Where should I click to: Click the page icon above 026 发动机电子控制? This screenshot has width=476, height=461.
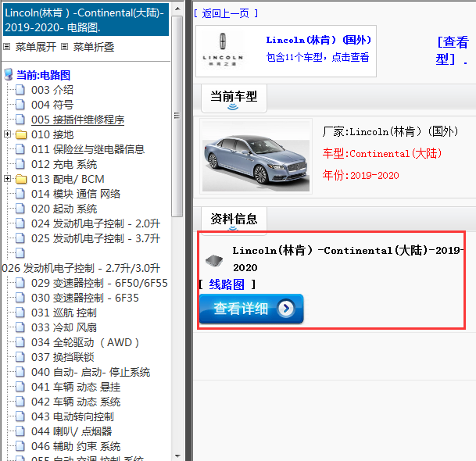20,253
